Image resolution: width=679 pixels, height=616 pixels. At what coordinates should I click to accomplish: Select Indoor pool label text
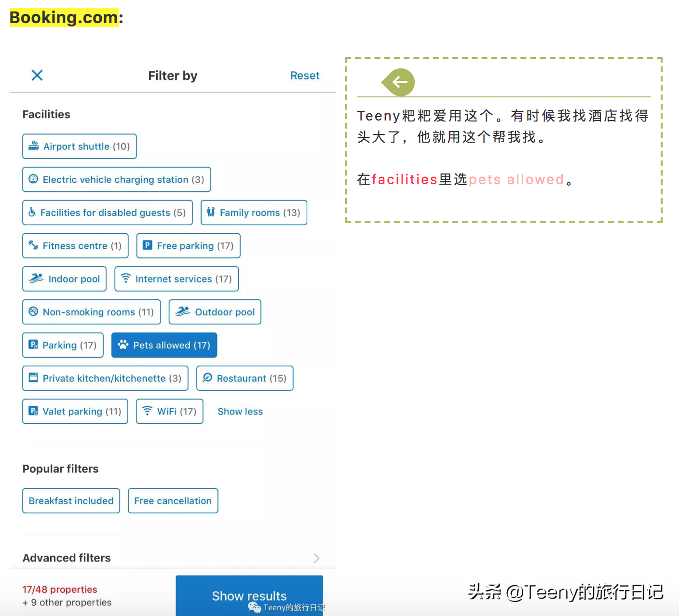(74, 279)
